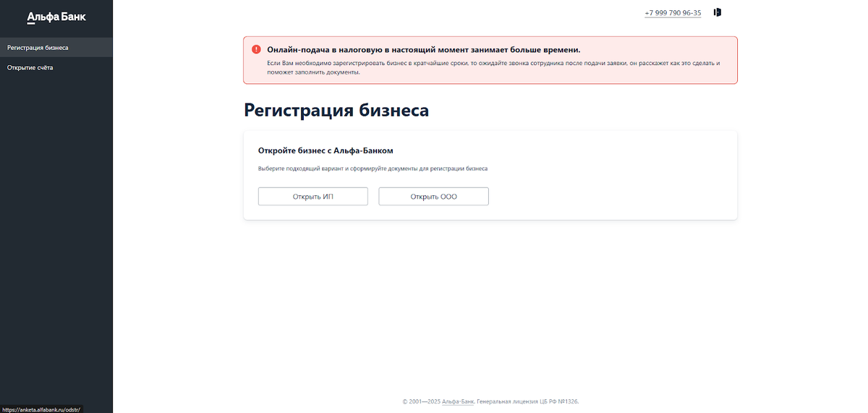Click the Выберите подходящий вариант description text
The height and width of the screenshot is (413, 868).
click(373, 169)
